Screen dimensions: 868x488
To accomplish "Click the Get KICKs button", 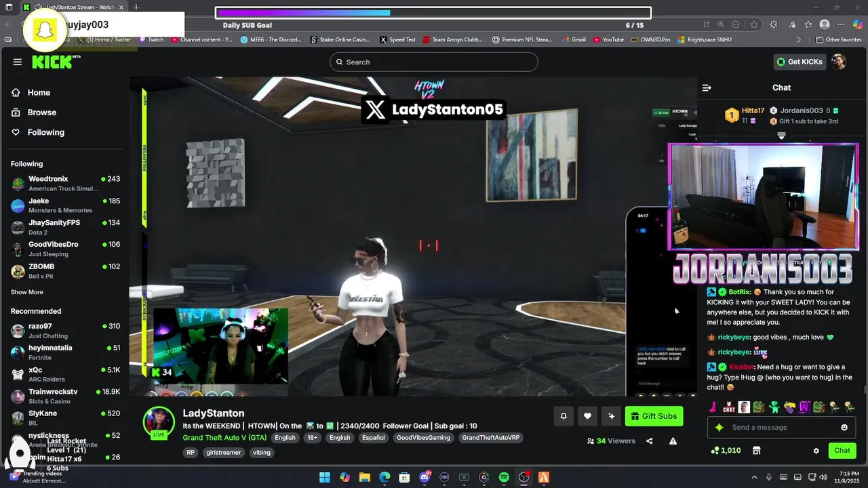I will pyautogui.click(x=800, y=62).
